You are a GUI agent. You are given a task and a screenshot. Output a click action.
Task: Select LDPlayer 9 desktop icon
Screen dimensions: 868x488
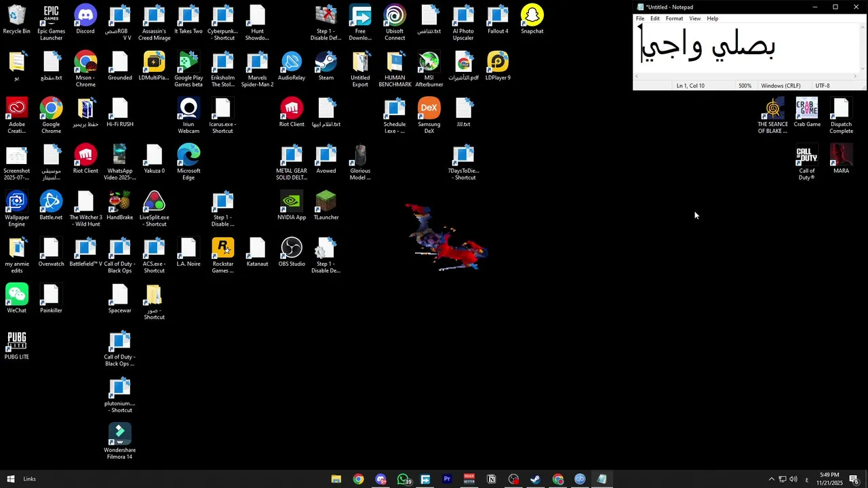(498, 66)
